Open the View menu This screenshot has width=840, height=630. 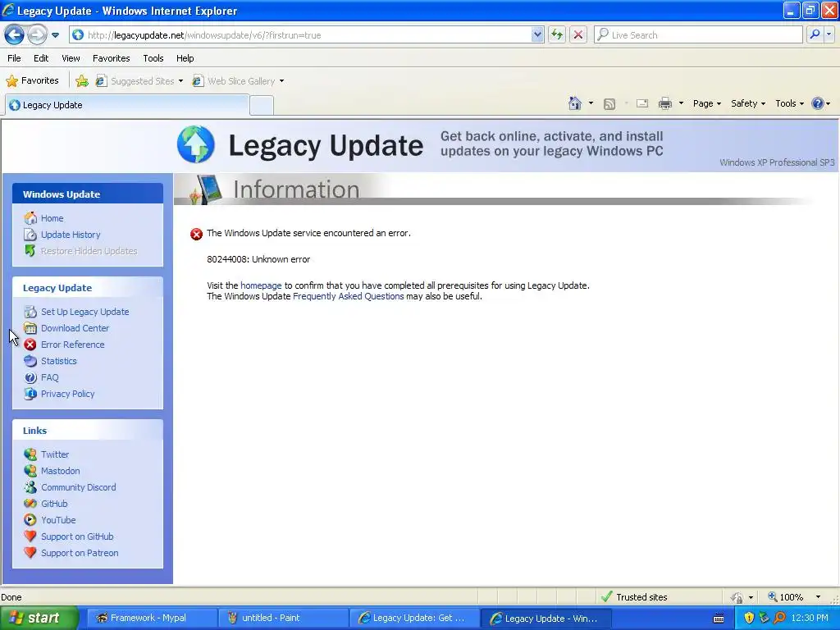pos(71,58)
